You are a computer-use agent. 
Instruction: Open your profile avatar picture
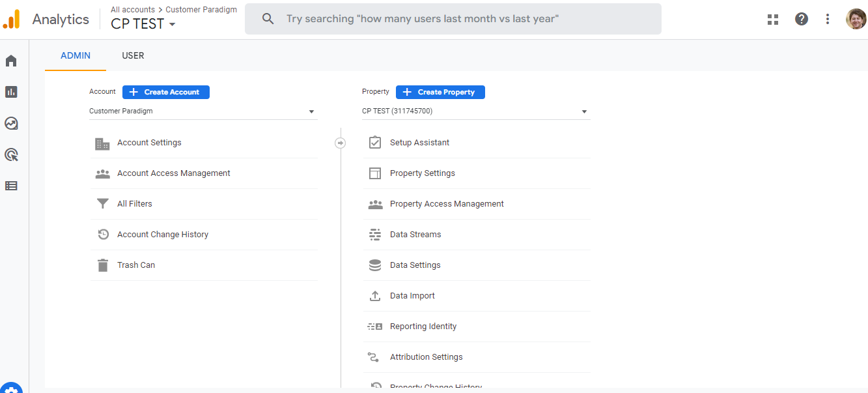(855, 19)
